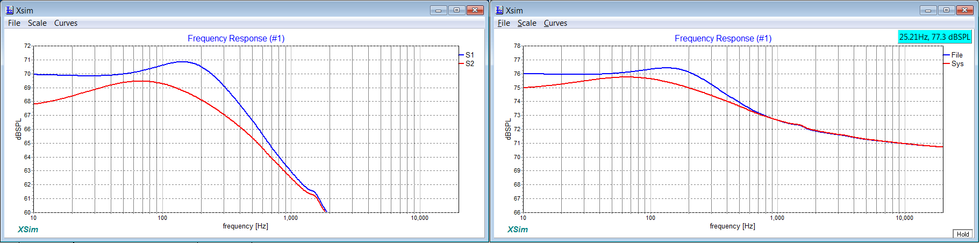This screenshot has width=980, height=243.
Task: Click dBSPL axis label in left graph
Action: [x=18, y=129]
